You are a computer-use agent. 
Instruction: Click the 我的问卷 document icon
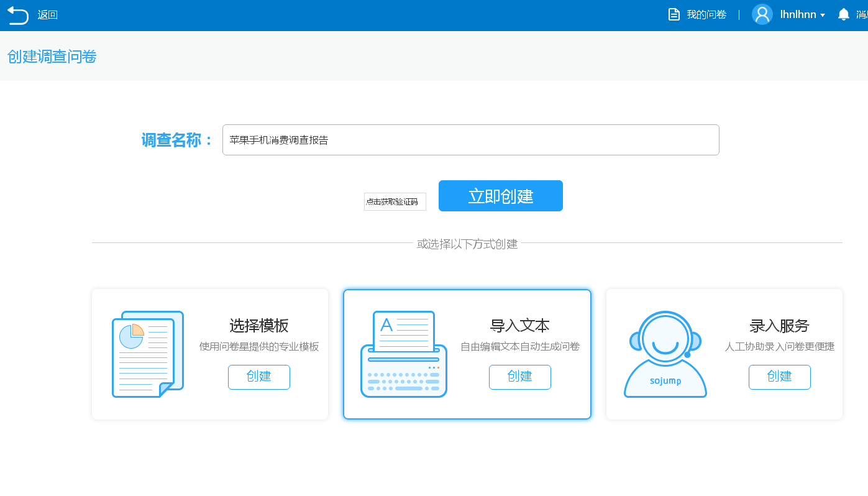[674, 14]
